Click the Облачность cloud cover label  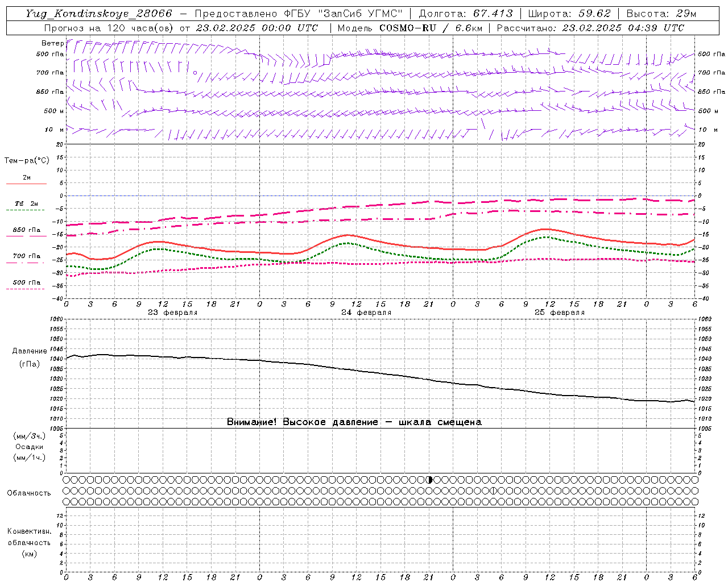point(29,493)
